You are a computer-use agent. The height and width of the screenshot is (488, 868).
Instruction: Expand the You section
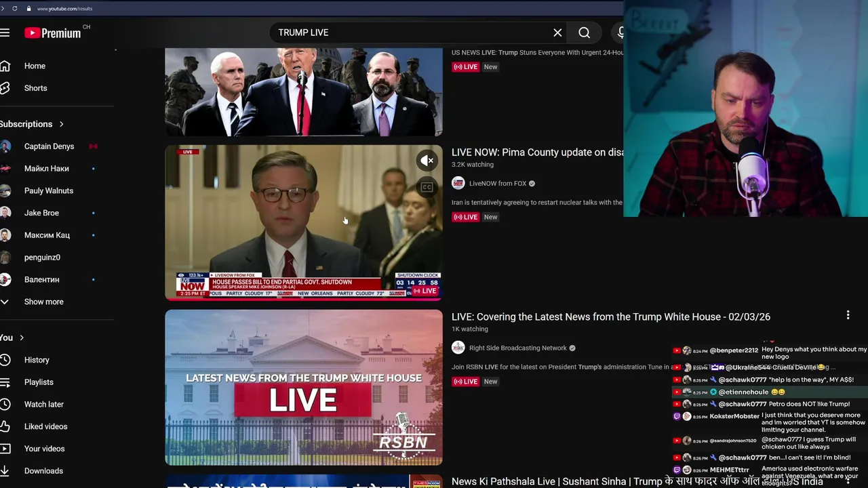(x=12, y=338)
